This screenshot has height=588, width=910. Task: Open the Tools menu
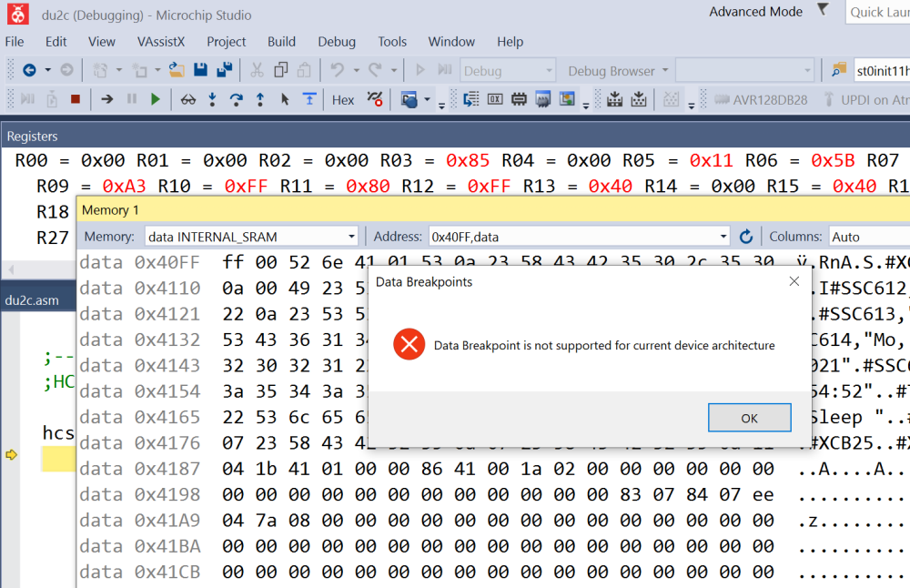392,42
